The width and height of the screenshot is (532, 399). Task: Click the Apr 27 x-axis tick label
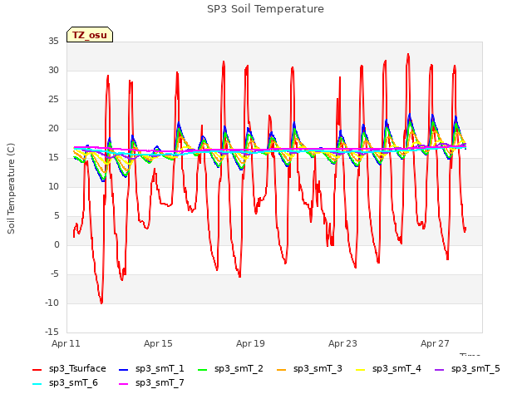(x=435, y=343)
